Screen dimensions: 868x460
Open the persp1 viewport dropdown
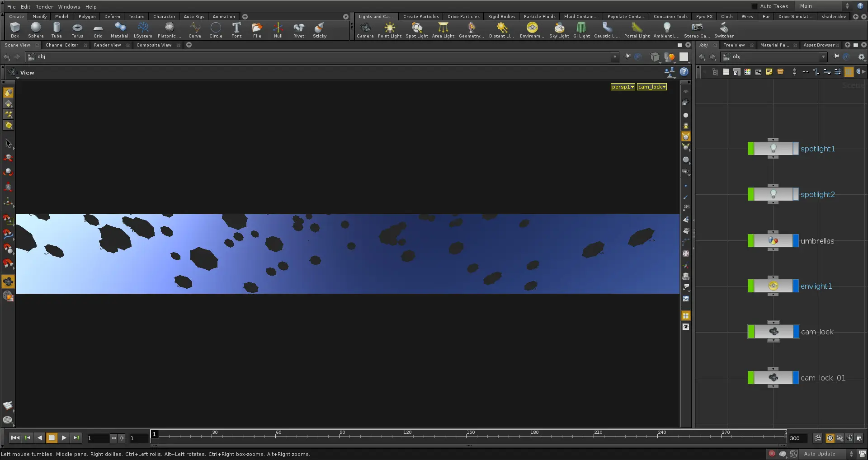[623, 87]
